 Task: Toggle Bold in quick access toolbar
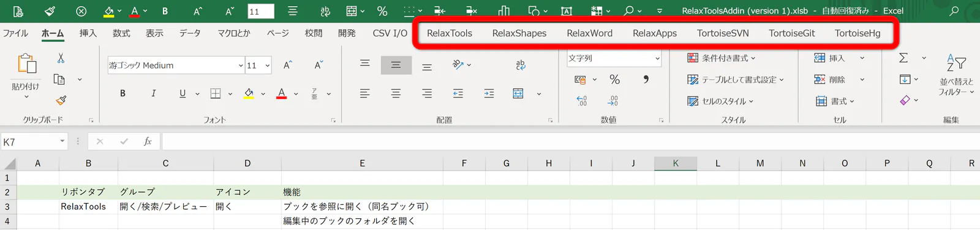pyautogui.click(x=165, y=11)
